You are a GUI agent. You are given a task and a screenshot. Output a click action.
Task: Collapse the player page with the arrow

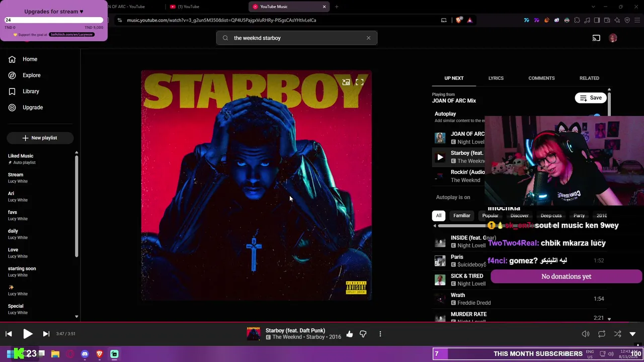[x=633, y=334]
